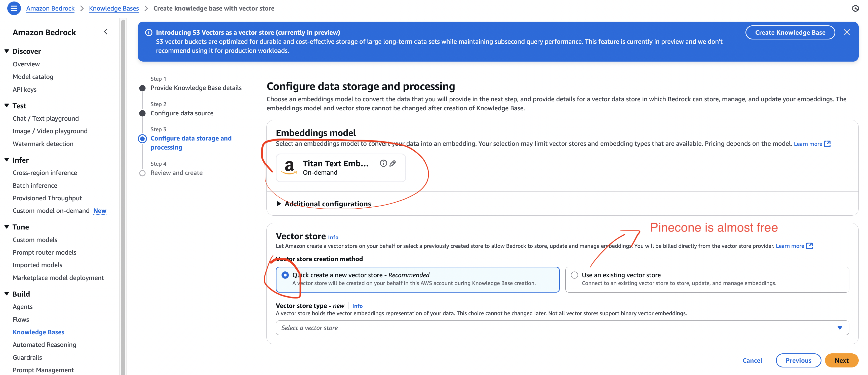Select Use an existing vector store

point(574,275)
